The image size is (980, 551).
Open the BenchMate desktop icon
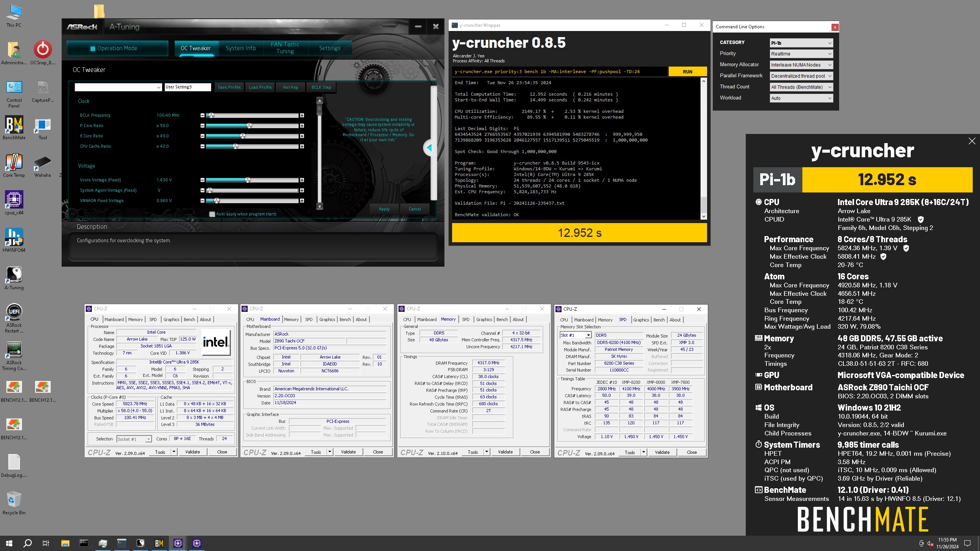[x=14, y=128]
